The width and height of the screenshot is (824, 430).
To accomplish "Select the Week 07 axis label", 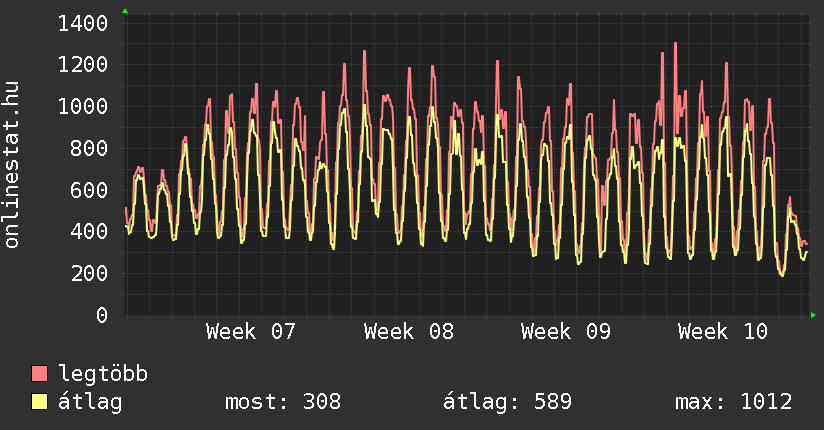I will pos(250,332).
